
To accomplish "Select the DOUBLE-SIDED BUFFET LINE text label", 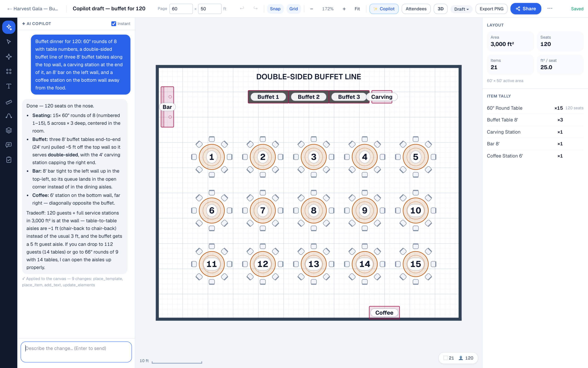I will (308, 77).
